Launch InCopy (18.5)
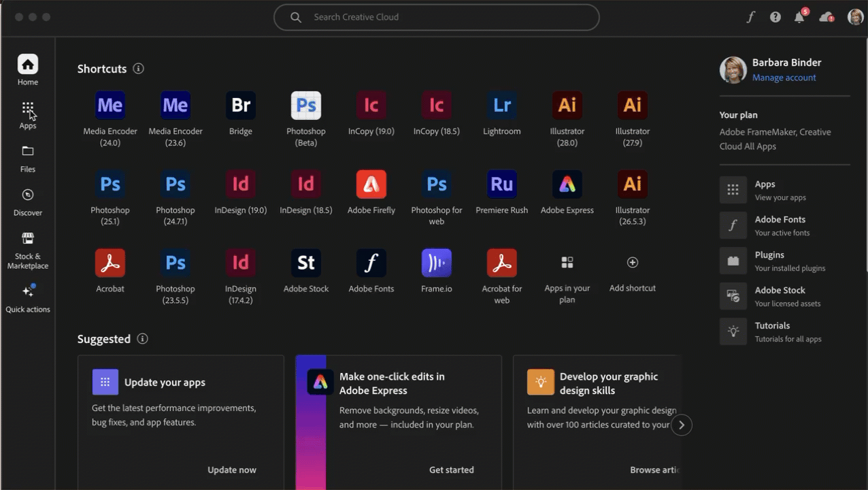Screen dimensions: 868x490 tap(437, 105)
